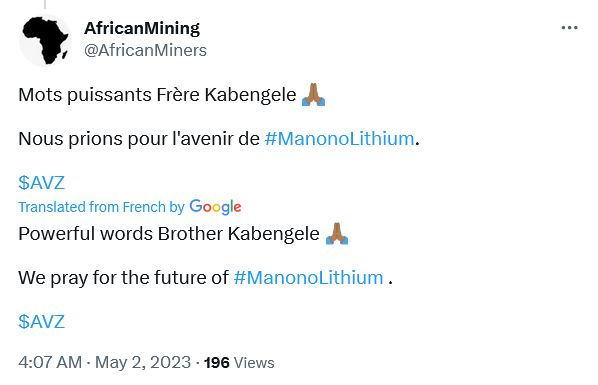Open the three-dot more options menu
The height and width of the screenshot is (385, 598).
[569, 28]
